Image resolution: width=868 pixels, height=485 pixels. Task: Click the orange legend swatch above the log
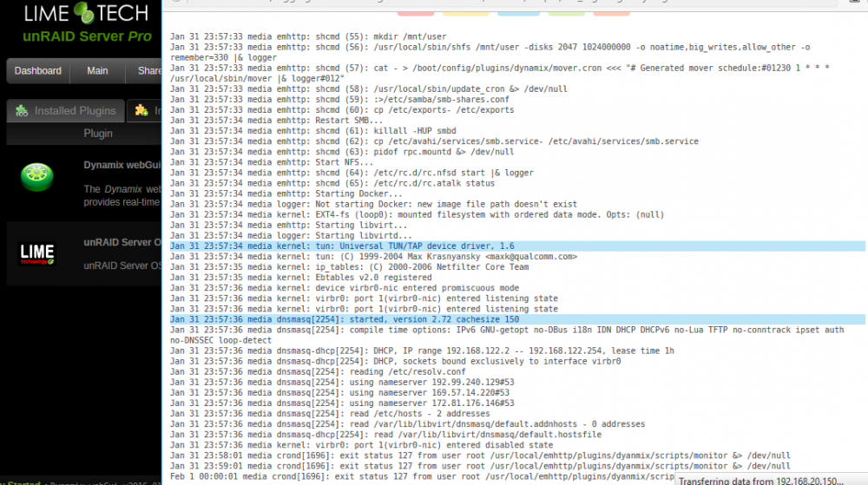coord(611,13)
